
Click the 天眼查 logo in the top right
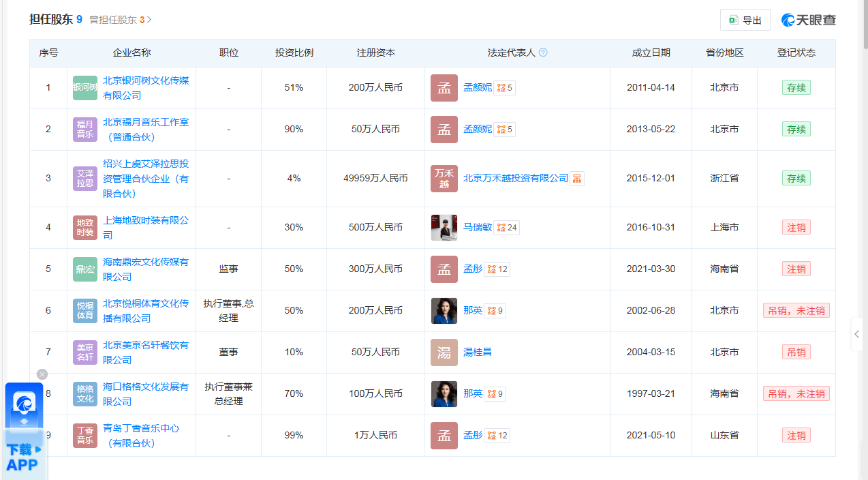coord(808,20)
